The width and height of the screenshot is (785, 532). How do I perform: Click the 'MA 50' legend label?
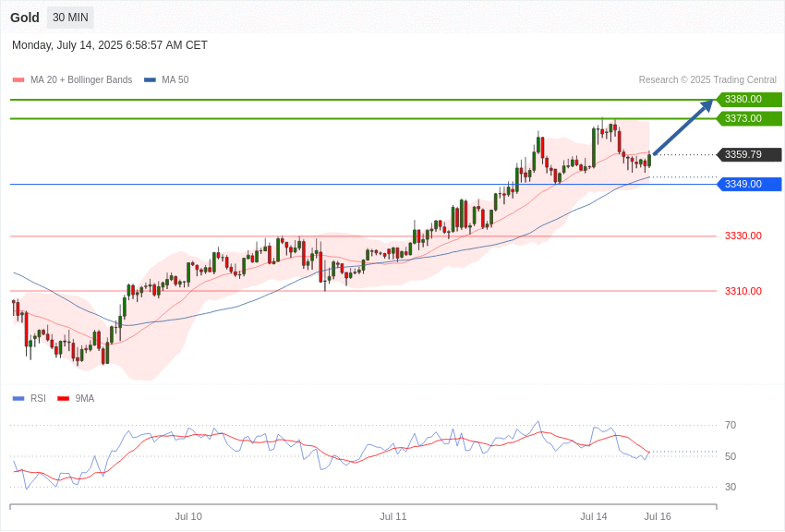click(175, 79)
